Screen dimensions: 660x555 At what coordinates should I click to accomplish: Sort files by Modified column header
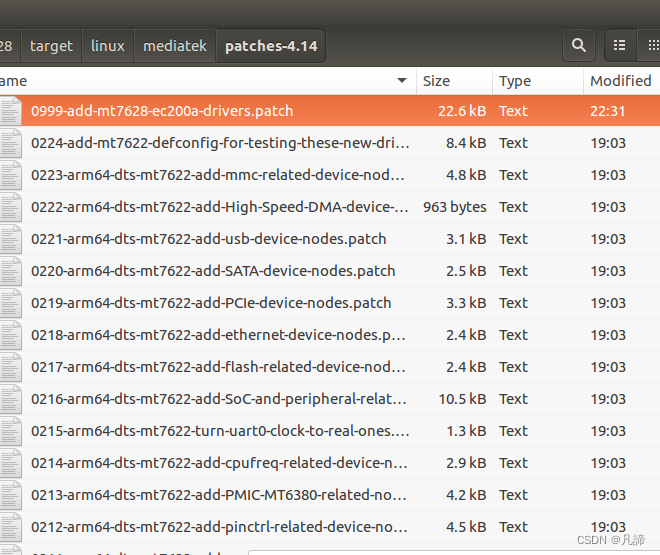[x=622, y=81]
